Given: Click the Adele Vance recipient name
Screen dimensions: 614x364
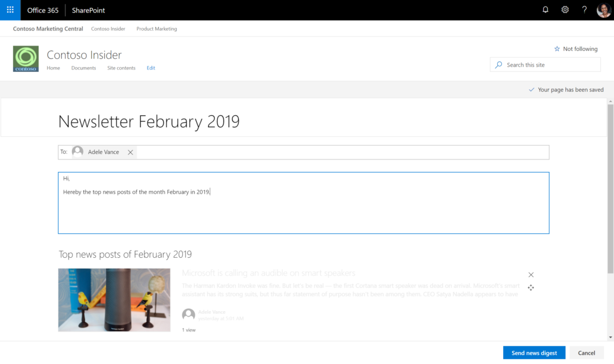Looking at the screenshot, I should (103, 152).
